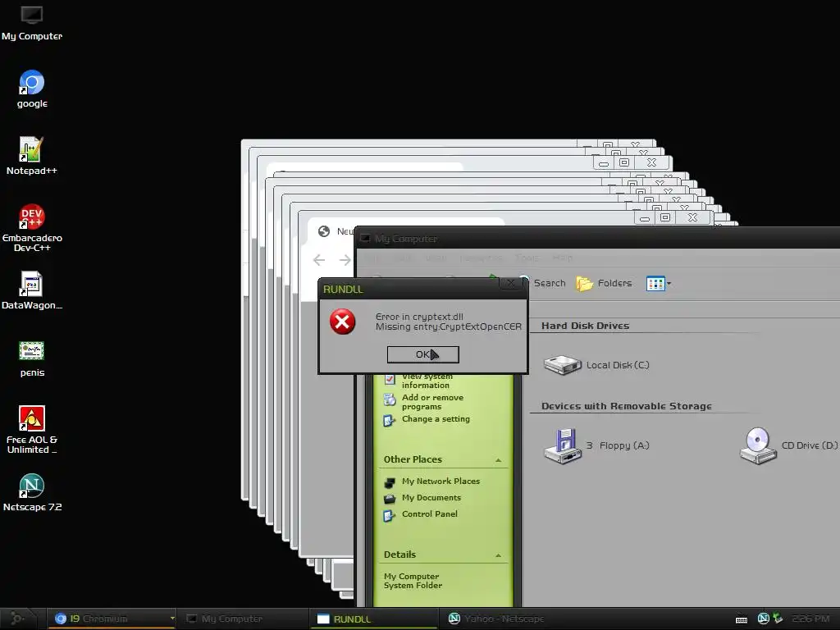Open Control Panel in Other Places
Viewport: 840px width, 630px height.
point(430,514)
